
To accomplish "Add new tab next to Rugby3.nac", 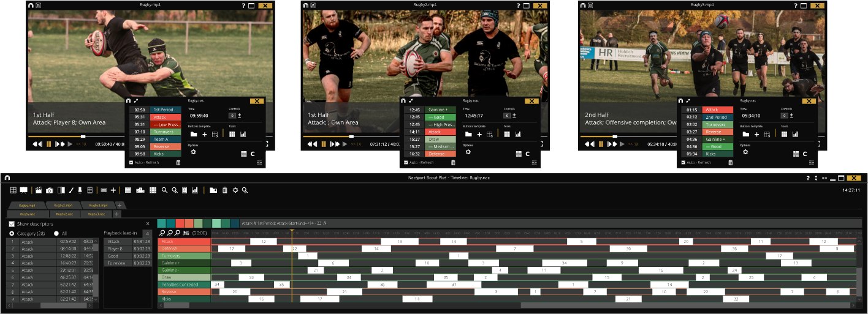I will (x=116, y=214).
